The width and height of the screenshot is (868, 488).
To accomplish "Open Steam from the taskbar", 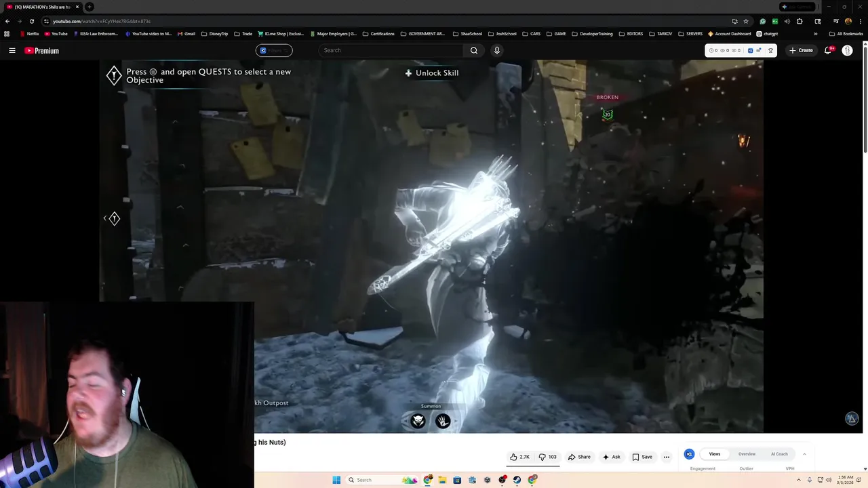I will [517, 480].
